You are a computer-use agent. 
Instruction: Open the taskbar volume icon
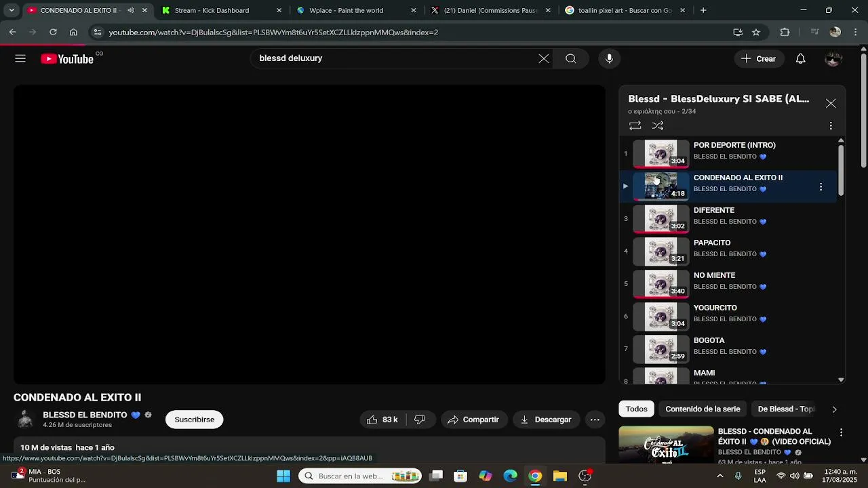pos(795,476)
